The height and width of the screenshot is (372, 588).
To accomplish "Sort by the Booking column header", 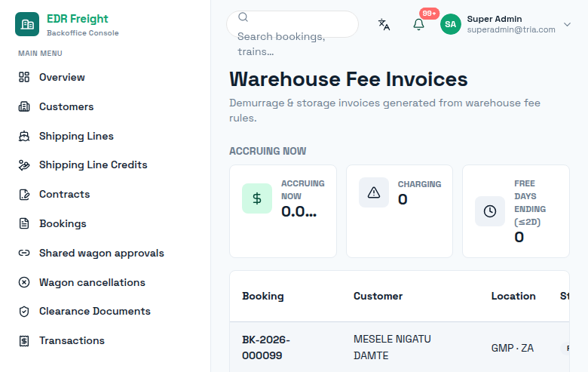I will [x=263, y=297].
